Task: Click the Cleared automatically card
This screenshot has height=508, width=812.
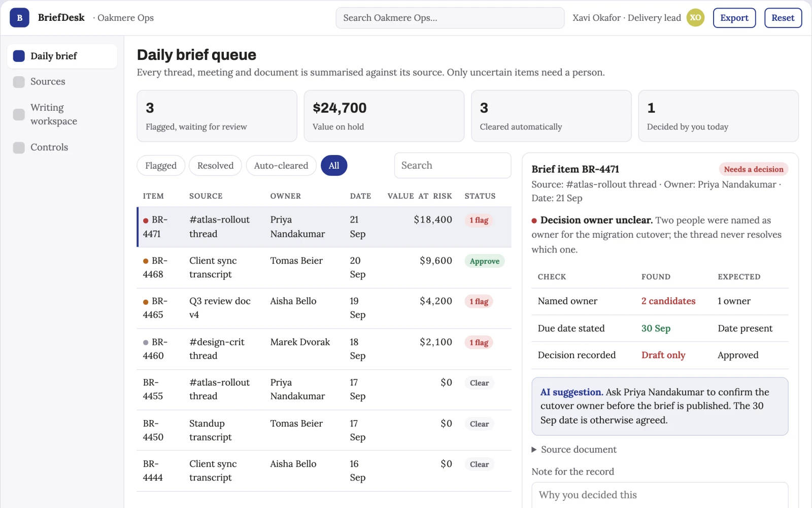Action: click(x=551, y=116)
